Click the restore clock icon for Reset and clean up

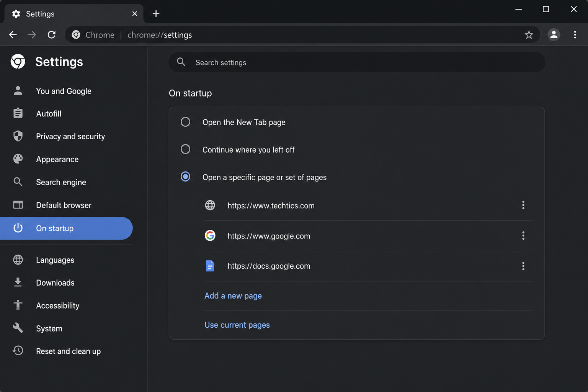coord(18,351)
